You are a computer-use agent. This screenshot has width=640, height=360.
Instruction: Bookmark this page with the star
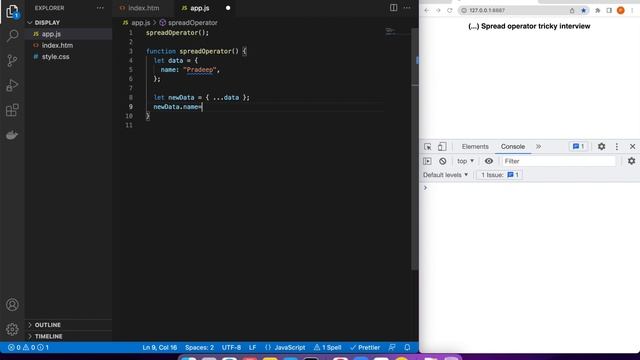584,10
